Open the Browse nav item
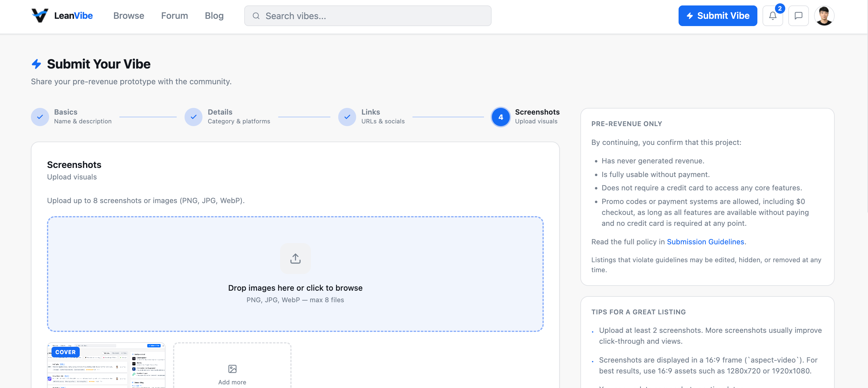 click(129, 16)
